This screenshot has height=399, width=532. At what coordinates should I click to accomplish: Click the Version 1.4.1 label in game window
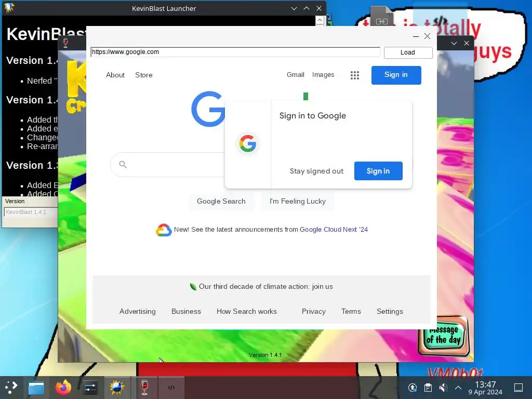coord(265,355)
